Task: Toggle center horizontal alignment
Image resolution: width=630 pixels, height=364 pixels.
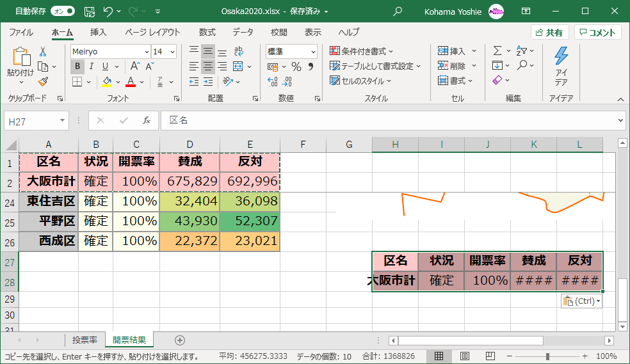Action: [x=208, y=67]
